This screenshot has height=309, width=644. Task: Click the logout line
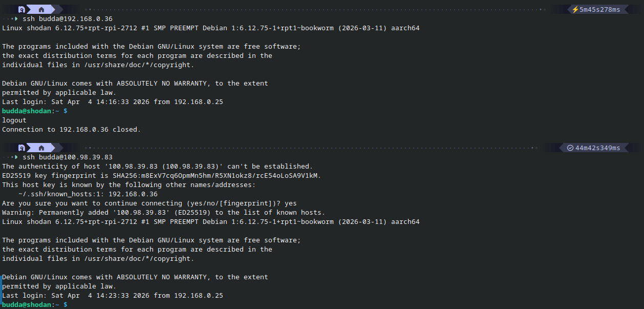coord(14,120)
